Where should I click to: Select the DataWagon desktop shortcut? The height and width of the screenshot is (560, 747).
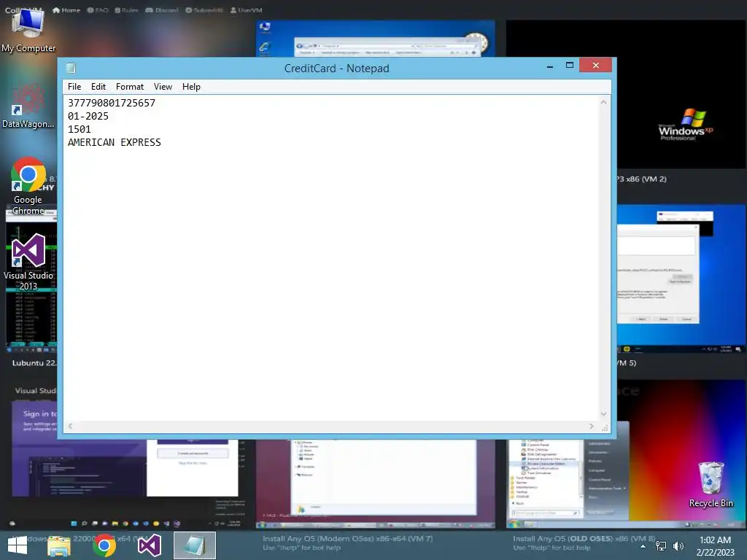coord(28,107)
